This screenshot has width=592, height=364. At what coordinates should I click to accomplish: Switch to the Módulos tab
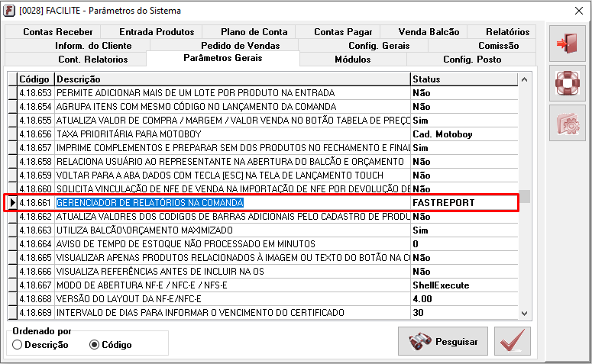click(x=353, y=59)
